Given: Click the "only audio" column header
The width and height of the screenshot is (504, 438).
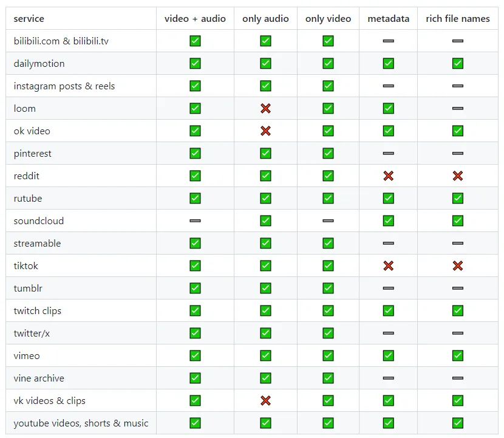Looking at the screenshot, I should [265, 19].
